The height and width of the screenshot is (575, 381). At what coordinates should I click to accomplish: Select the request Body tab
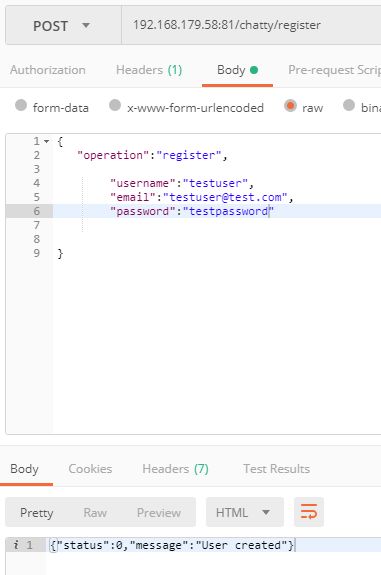tap(237, 70)
